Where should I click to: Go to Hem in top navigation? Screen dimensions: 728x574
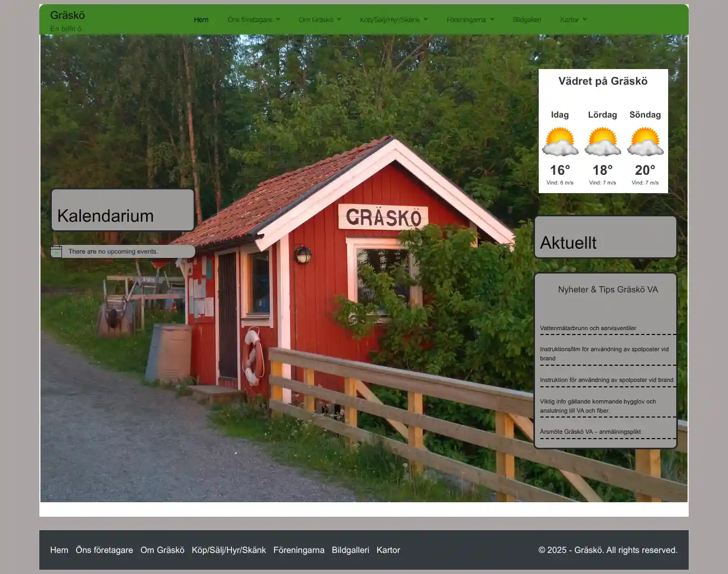coord(201,20)
